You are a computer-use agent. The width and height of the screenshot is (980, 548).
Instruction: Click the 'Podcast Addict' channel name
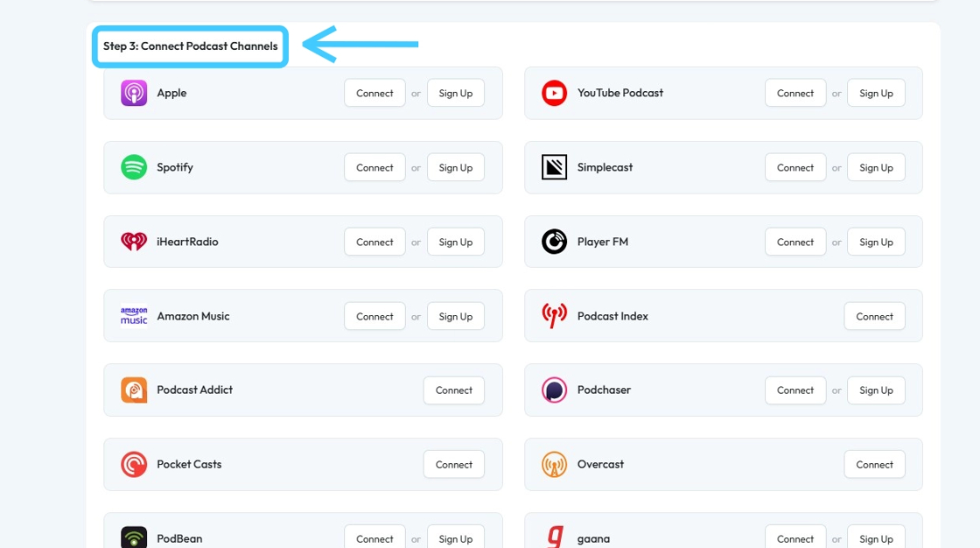click(194, 390)
